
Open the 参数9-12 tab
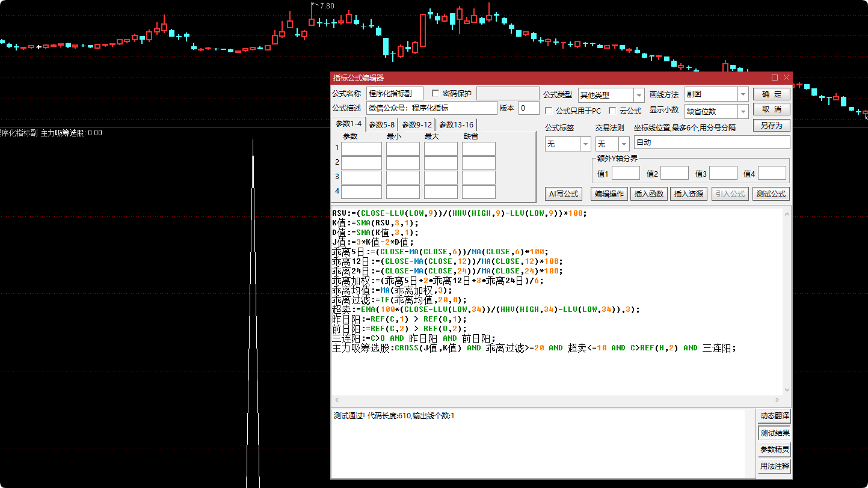(417, 124)
